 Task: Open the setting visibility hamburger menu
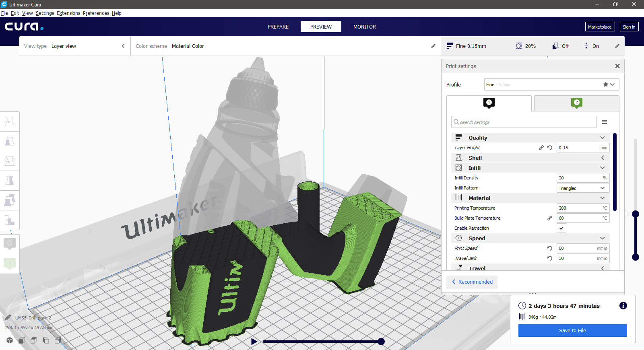[605, 122]
